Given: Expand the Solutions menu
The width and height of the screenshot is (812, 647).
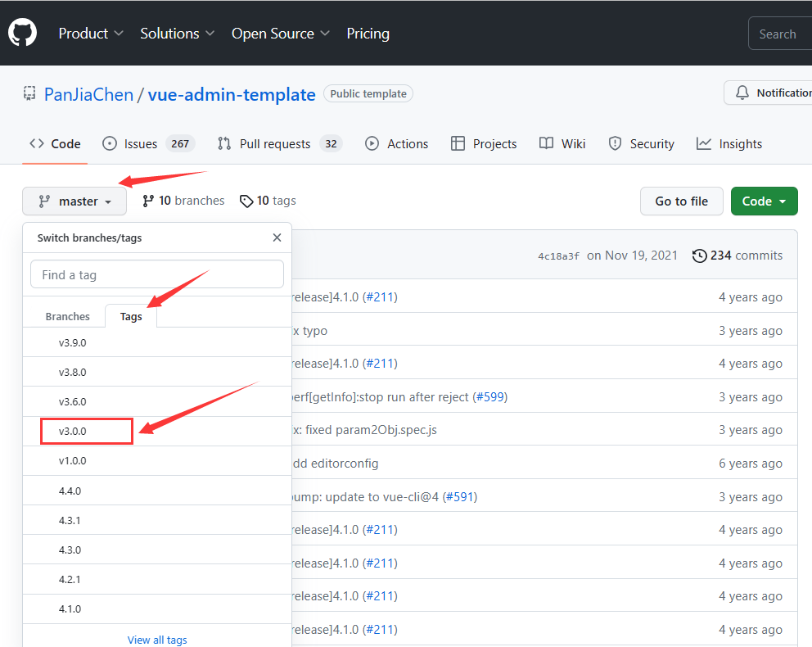Looking at the screenshot, I should pos(177,33).
